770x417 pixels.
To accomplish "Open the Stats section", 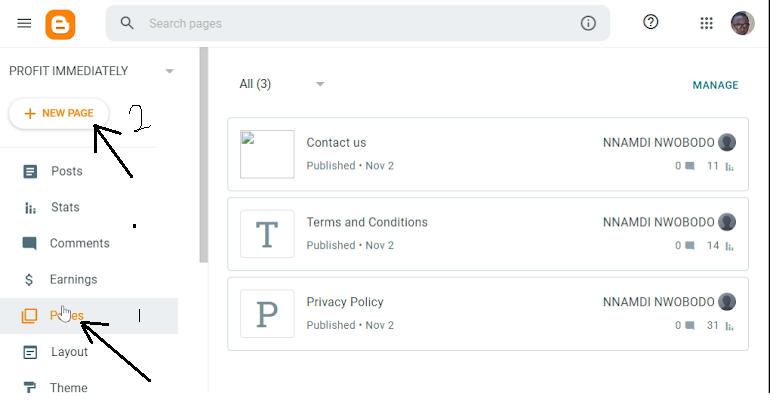I will [x=65, y=207].
